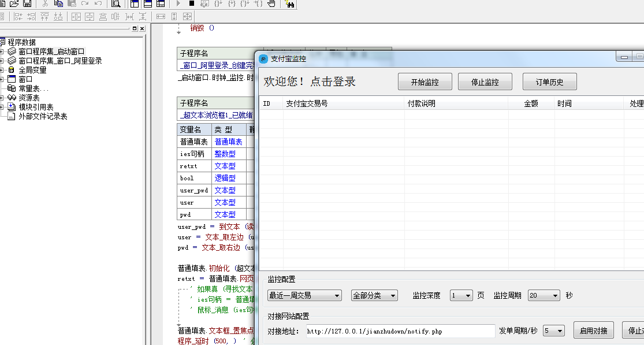Click the align bottom edges icon
644x345 pixels.
[x=58, y=16]
